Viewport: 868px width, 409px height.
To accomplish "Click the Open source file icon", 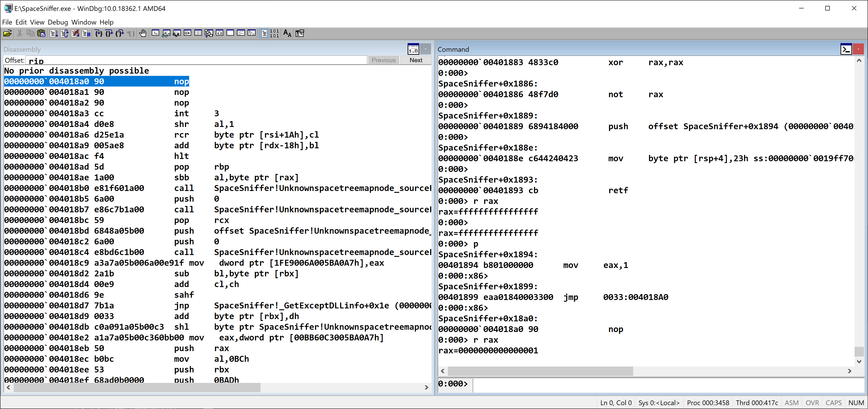I will 8,33.
